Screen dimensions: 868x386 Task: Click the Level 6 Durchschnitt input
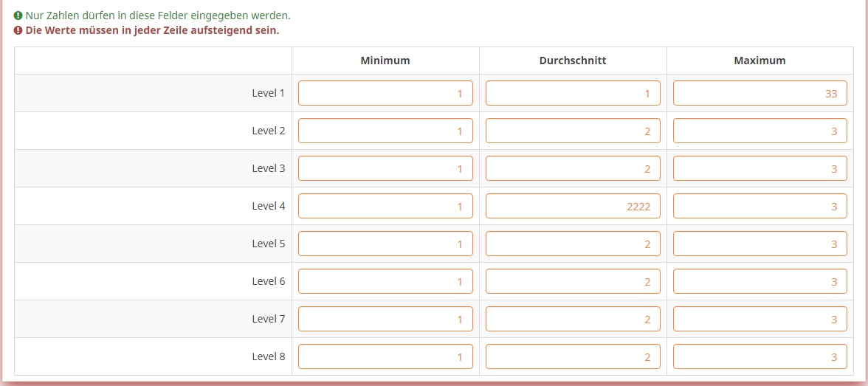click(573, 281)
